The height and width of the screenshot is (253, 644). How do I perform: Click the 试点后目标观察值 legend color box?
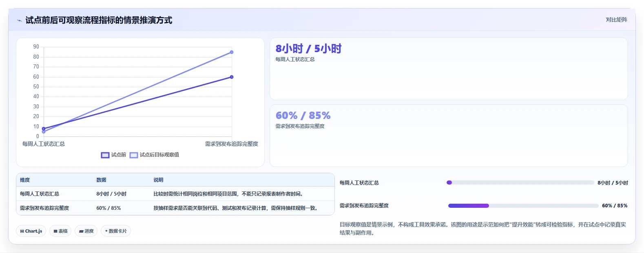click(134, 155)
